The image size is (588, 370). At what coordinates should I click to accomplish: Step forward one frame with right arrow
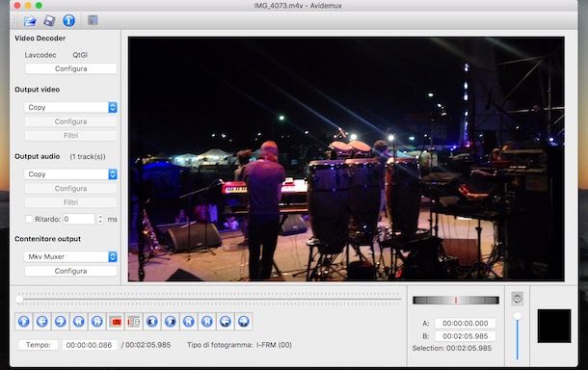[x=61, y=322]
